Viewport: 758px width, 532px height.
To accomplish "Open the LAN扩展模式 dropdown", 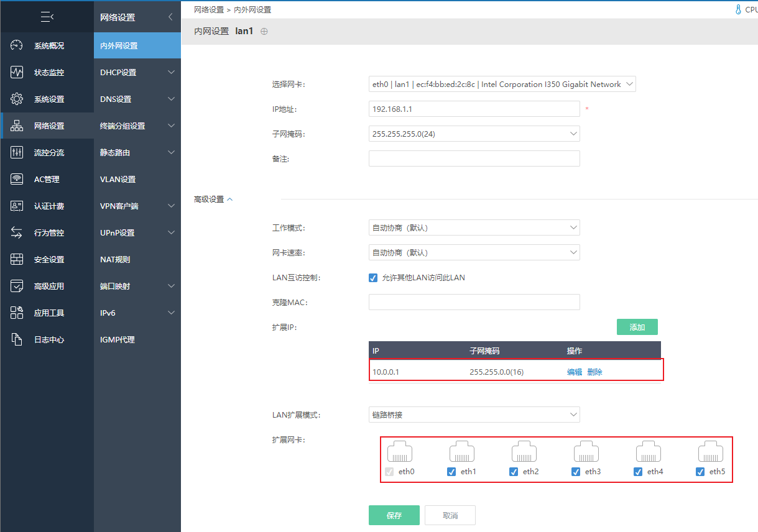I will [474, 415].
